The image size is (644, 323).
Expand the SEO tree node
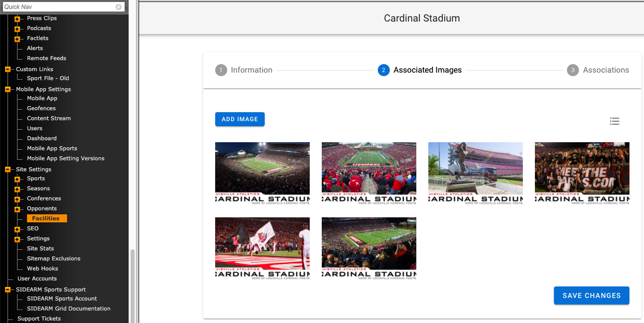[x=17, y=229]
